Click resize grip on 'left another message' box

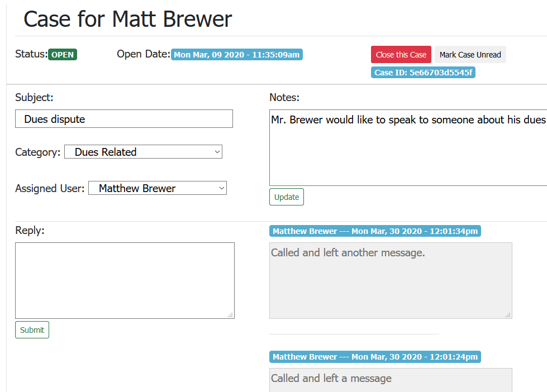pos(508,315)
